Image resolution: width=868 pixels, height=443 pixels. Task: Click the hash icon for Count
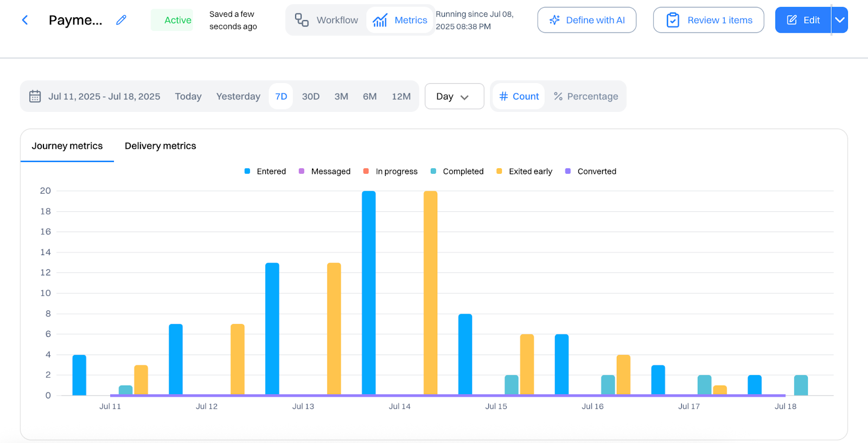pos(503,96)
